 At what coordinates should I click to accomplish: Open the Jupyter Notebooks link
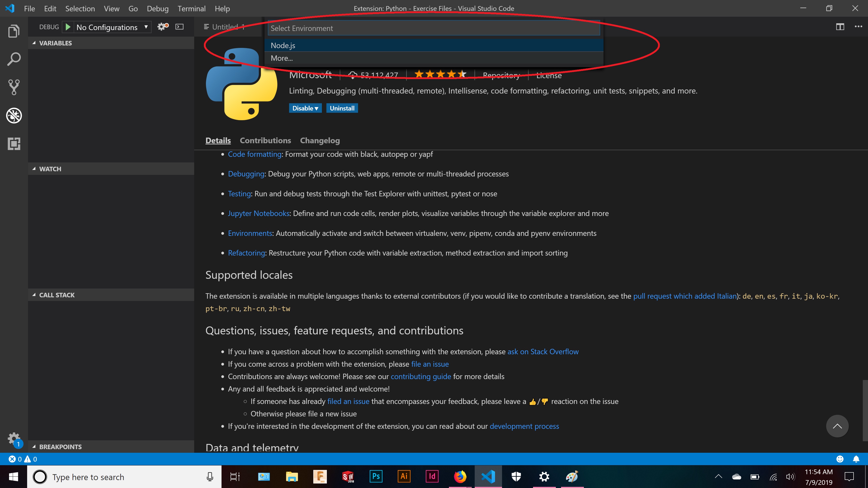258,213
